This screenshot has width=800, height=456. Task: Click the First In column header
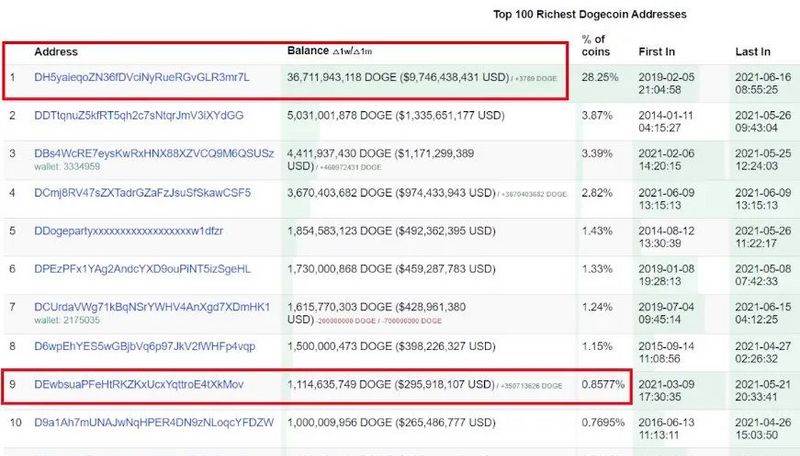(x=657, y=52)
